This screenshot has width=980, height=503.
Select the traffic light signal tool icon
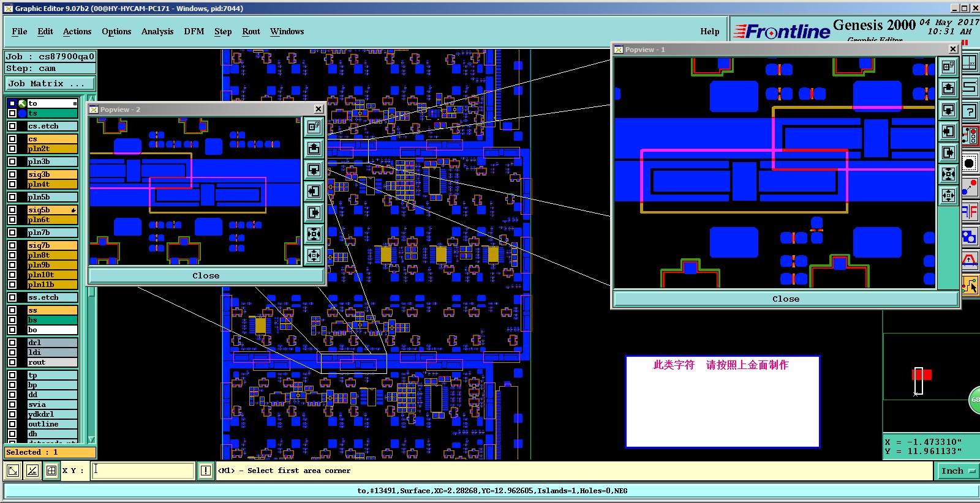point(970,135)
